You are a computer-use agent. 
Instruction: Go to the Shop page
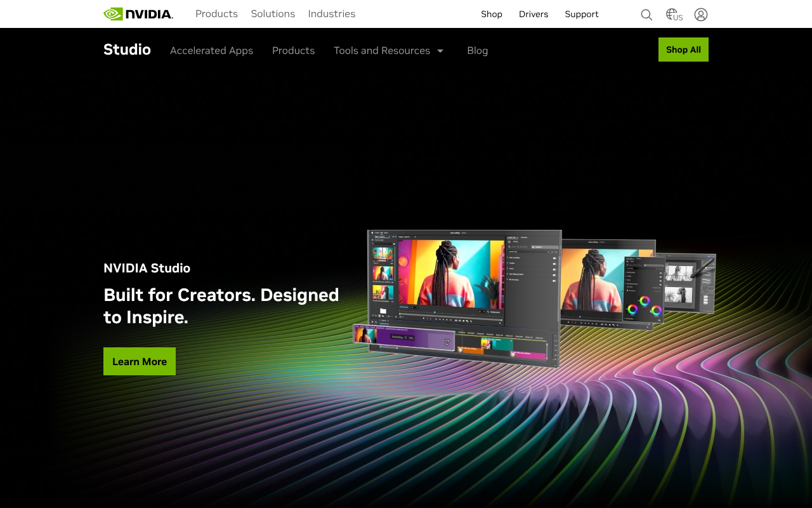492,14
